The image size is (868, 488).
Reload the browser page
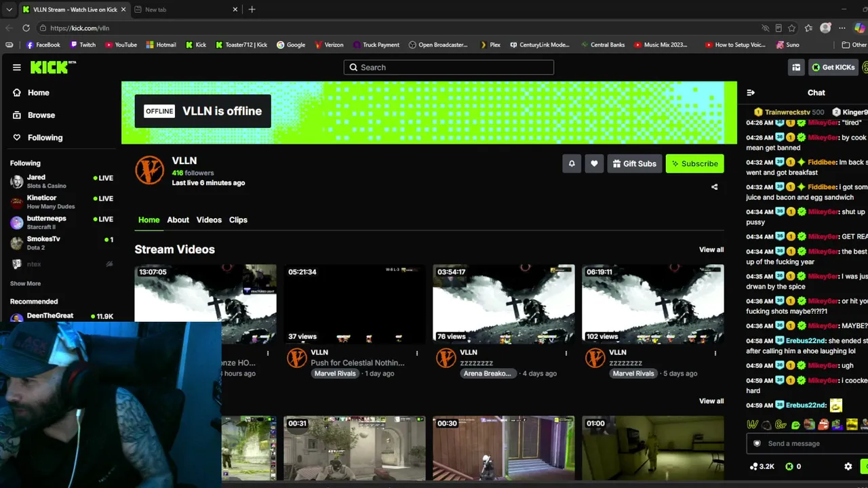pos(26,28)
